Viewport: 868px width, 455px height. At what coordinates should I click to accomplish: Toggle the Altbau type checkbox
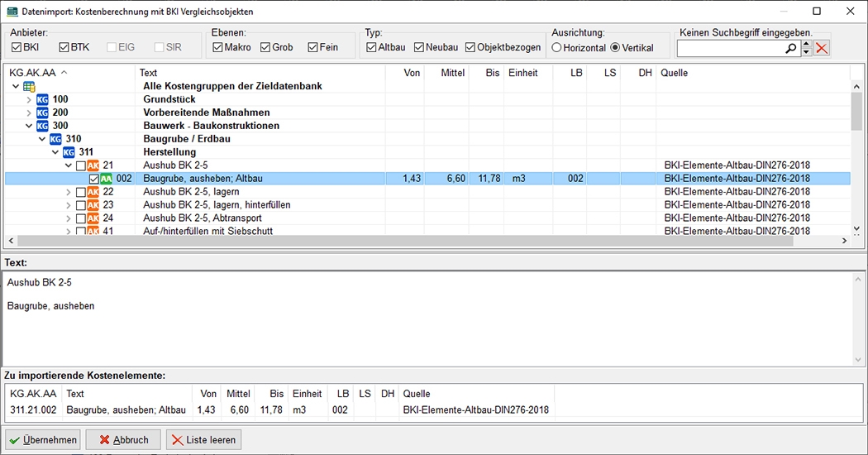tap(371, 48)
